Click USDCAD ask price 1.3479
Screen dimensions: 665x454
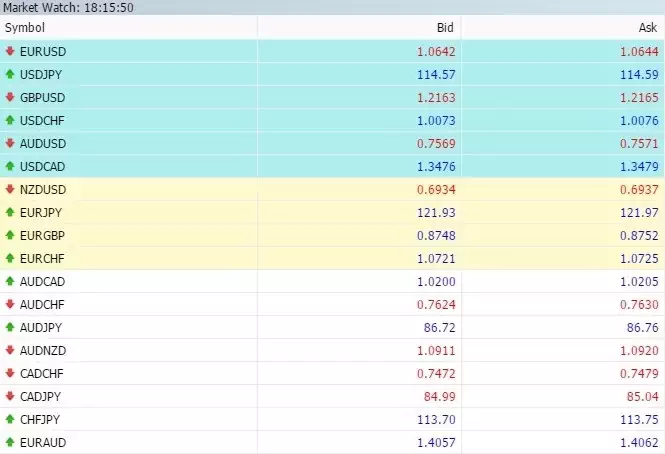coord(639,166)
